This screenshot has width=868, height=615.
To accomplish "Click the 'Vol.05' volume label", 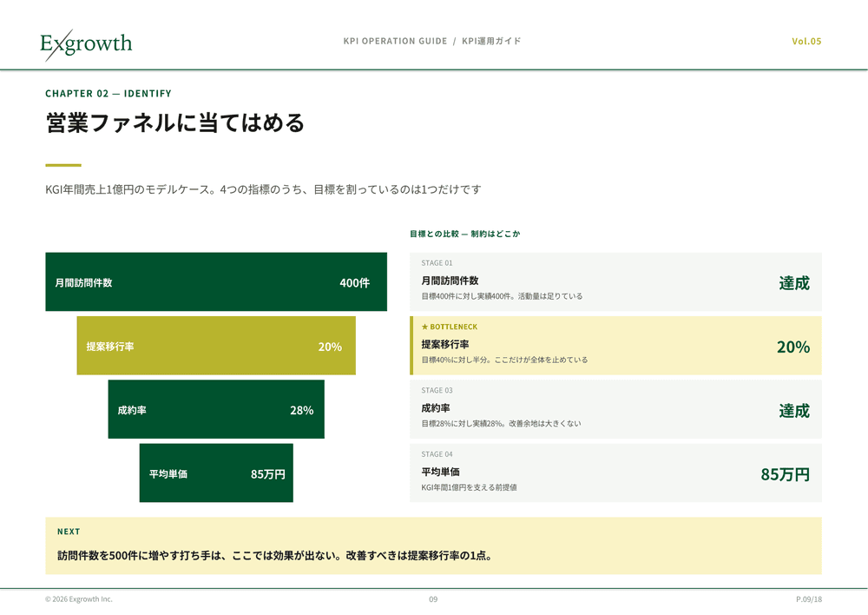I will [x=806, y=42].
